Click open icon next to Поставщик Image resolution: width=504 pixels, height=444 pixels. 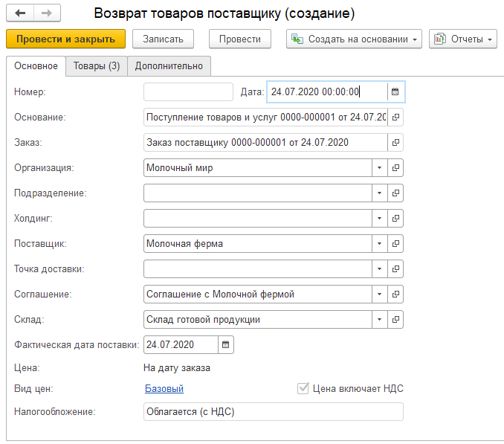pos(395,243)
